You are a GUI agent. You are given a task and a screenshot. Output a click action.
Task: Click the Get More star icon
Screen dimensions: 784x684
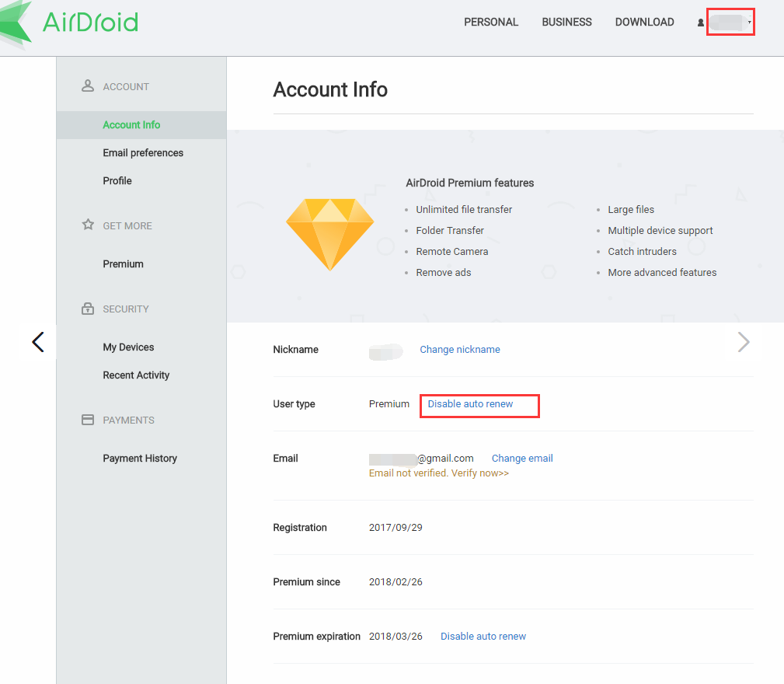(88, 225)
